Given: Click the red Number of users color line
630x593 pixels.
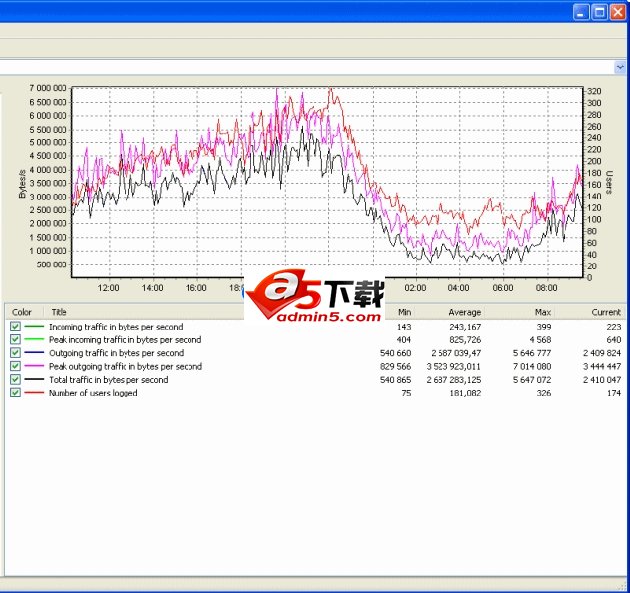Looking at the screenshot, I should [x=34, y=393].
